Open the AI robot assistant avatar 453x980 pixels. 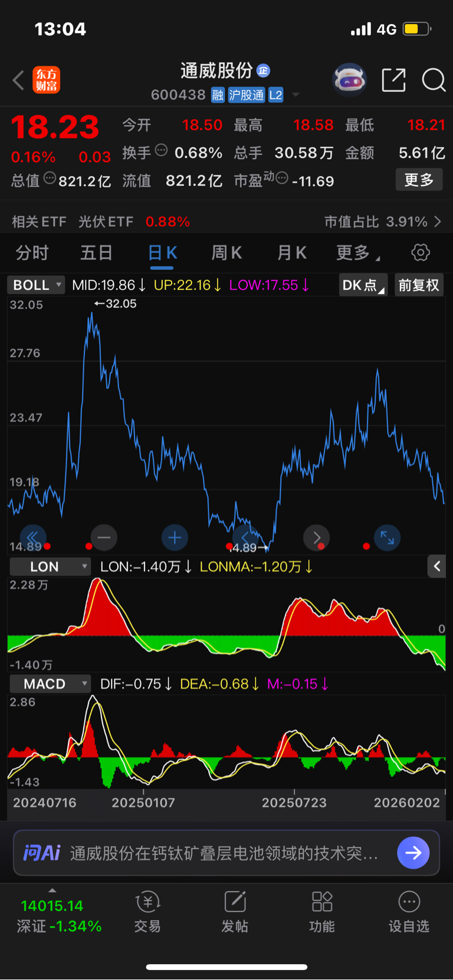pos(349,80)
